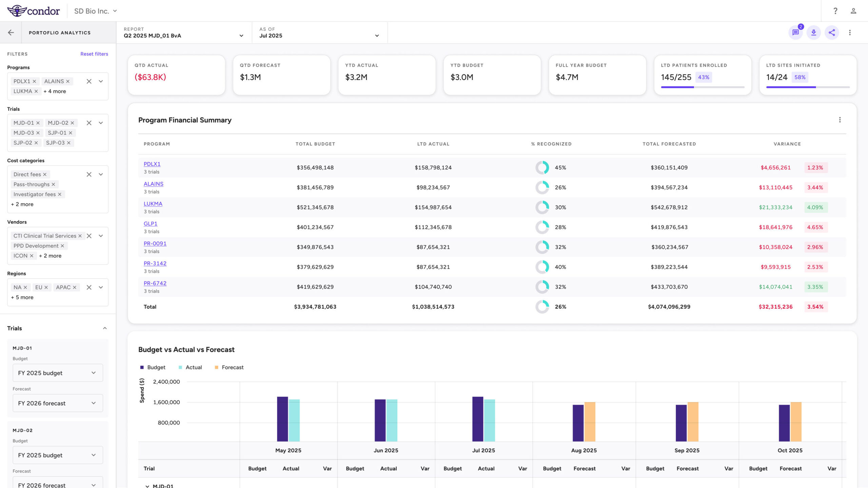Image resolution: width=868 pixels, height=488 pixels.
Task: Remove NA chip from Regions filter
Action: click(x=25, y=287)
